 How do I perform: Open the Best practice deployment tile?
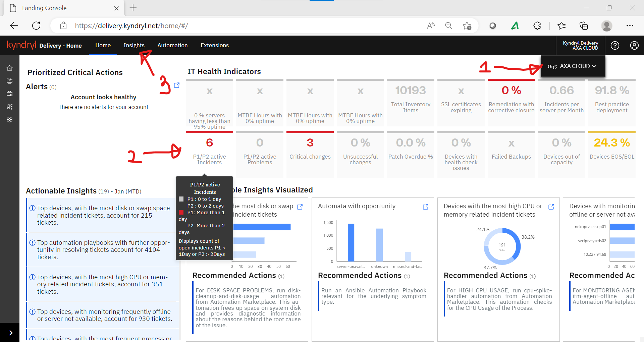point(612,103)
